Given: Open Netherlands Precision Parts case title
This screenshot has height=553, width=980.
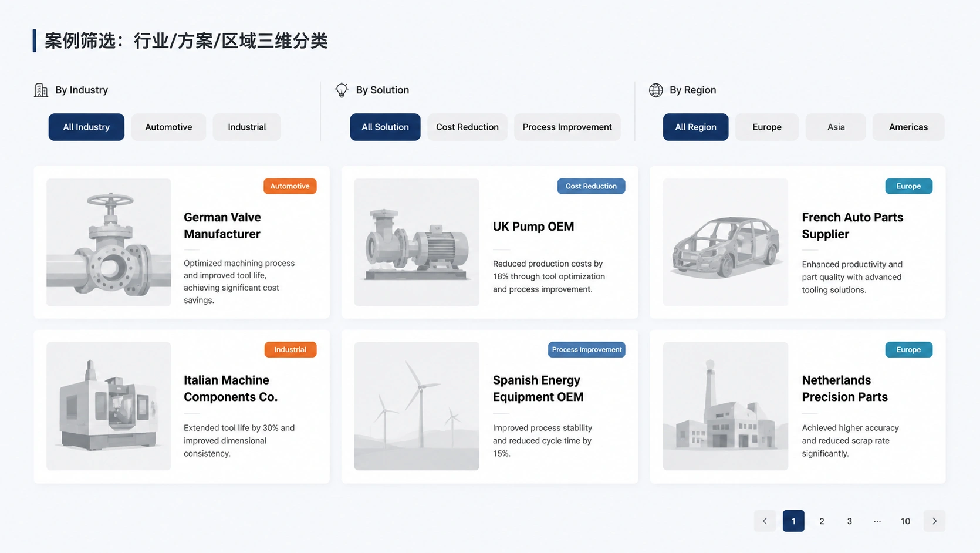Looking at the screenshot, I should click(x=845, y=389).
